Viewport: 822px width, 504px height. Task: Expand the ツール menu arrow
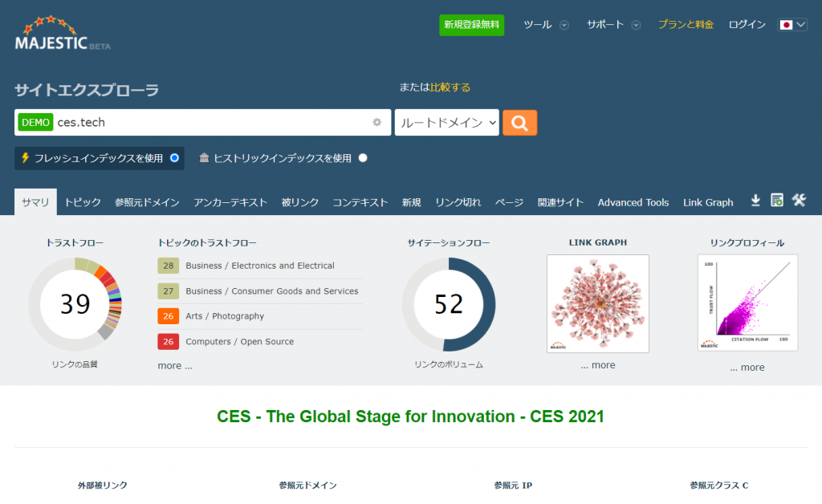564,25
